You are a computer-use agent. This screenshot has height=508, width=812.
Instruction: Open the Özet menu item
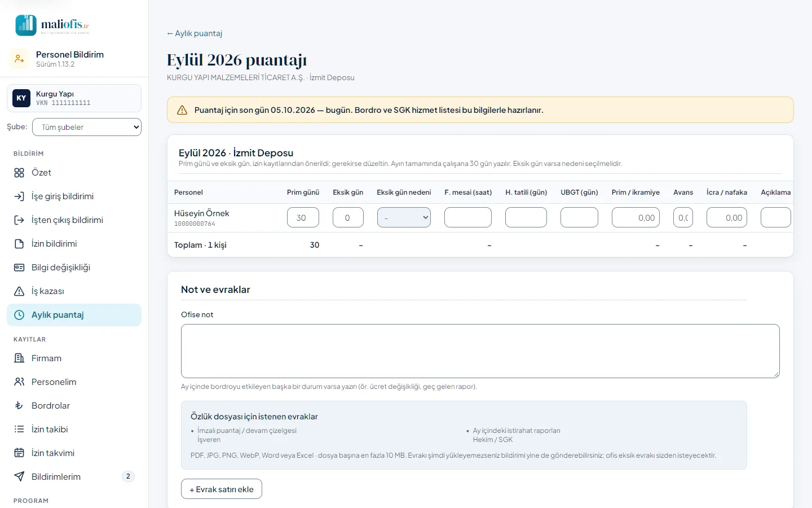click(74, 173)
